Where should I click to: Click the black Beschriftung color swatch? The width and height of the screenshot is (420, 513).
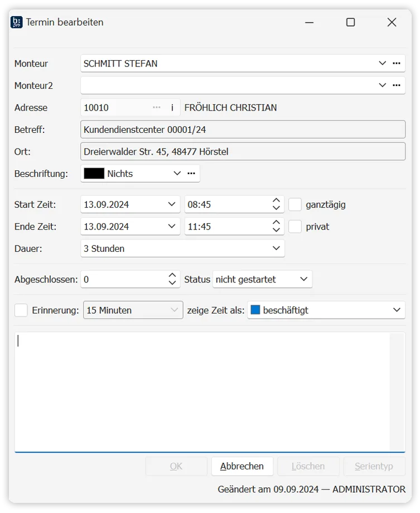click(94, 174)
